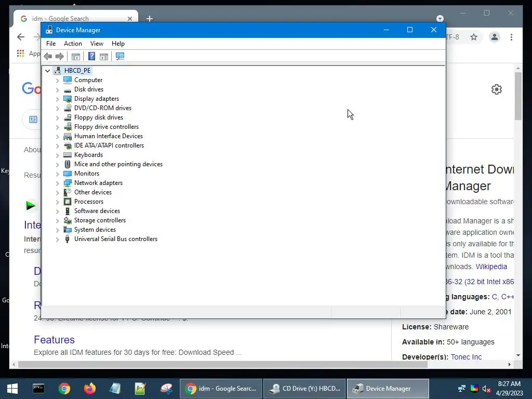
Task: Expand the Software devices node
Action: [x=57, y=211]
